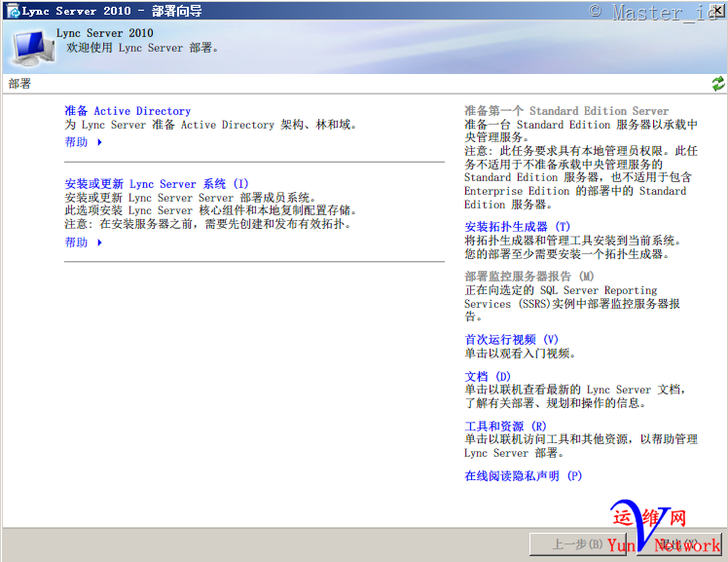Image resolution: width=728 pixels, height=562 pixels.
Task: Click the note 注意: 在安装服务器之前, 需要先创建和发布有效拓扑。
Action: pos(208,224)
